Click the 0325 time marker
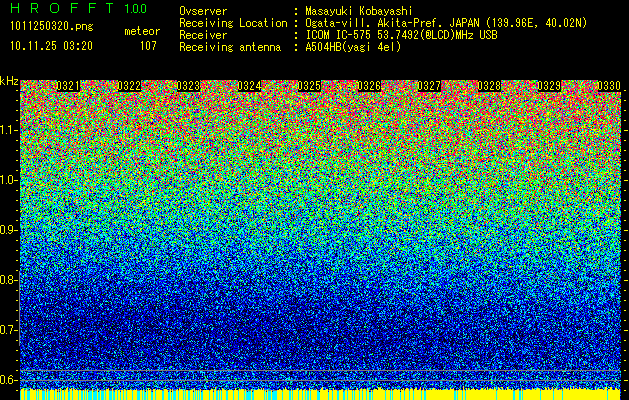 [x=309, y=86]
